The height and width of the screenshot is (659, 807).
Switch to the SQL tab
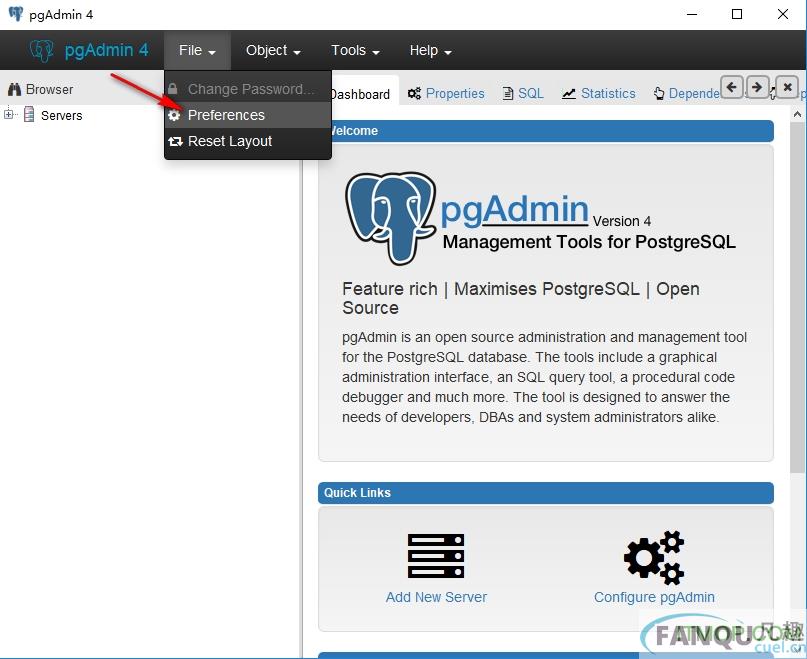point(523,94)
